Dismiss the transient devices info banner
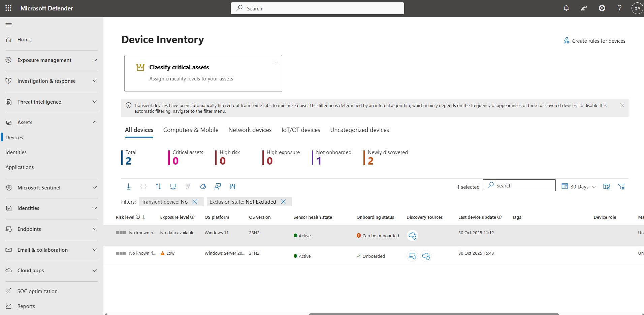Image resolution: width=644 pixels, height=315 pixels. pyautogui.click(x=622, y=105)
